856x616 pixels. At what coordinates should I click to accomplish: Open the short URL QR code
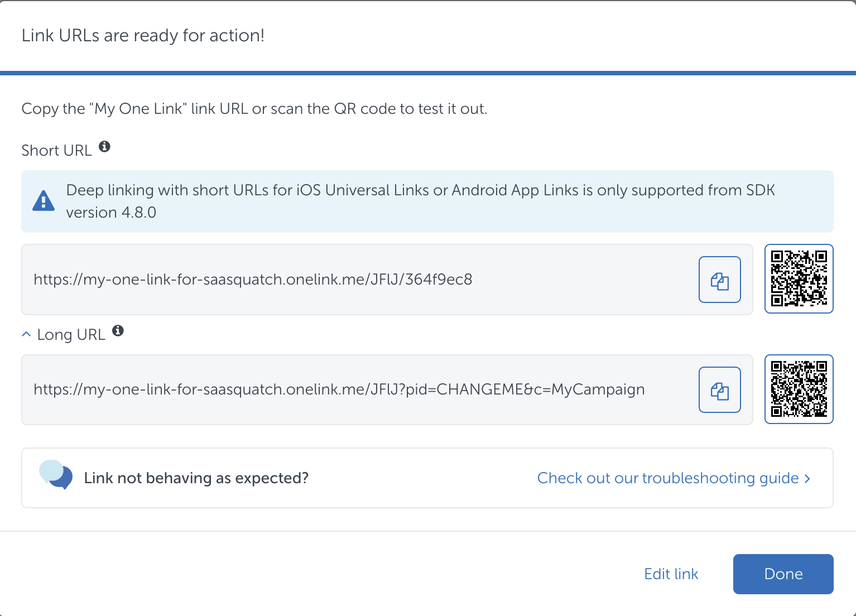pos(799,279)
